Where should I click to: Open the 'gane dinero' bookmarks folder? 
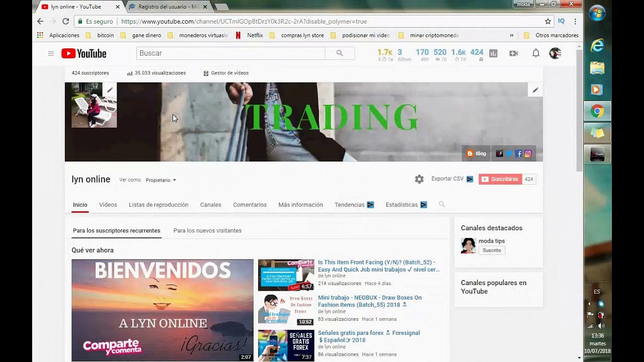tap(140, 35)
